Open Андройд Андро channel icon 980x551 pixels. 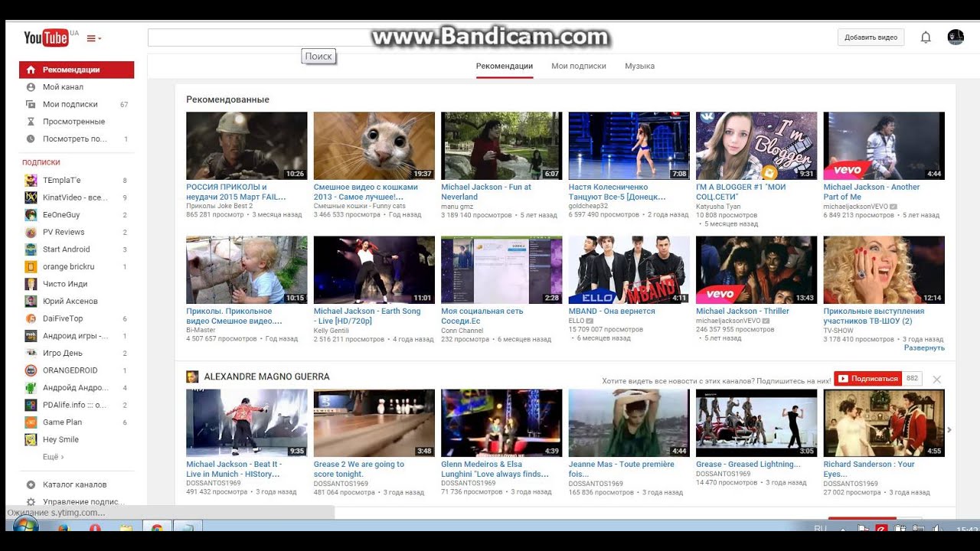tap(31, 388)
